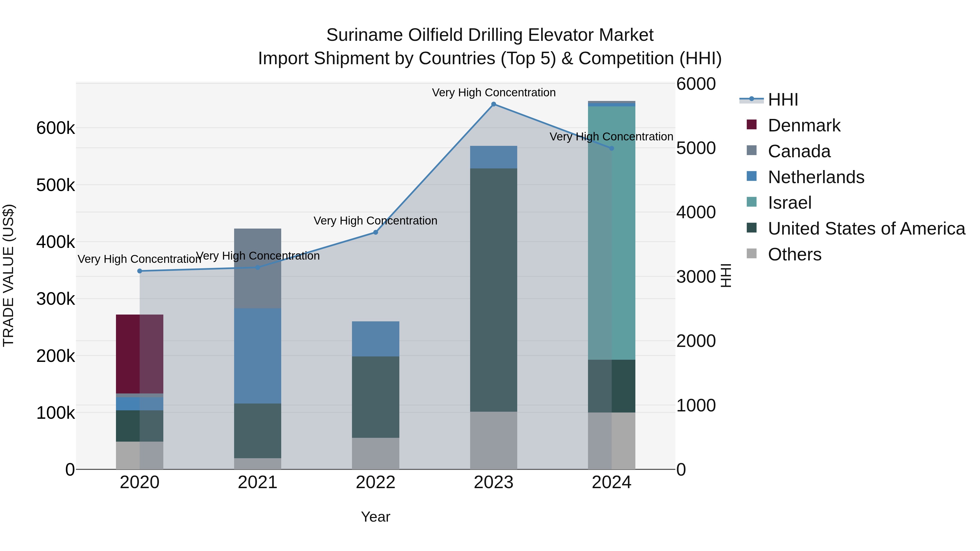
Task: Click Very High Concentration label above 2020
Action: coord(140,259)
